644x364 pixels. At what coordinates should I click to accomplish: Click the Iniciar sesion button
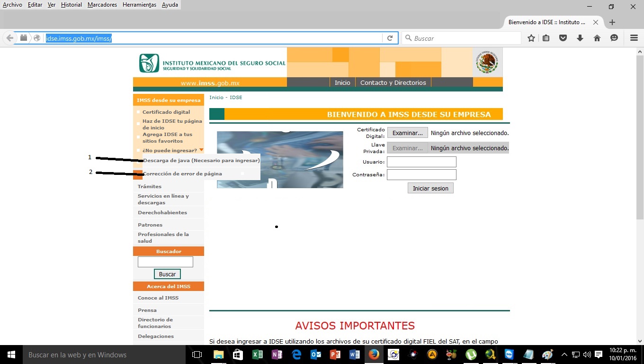430,188
